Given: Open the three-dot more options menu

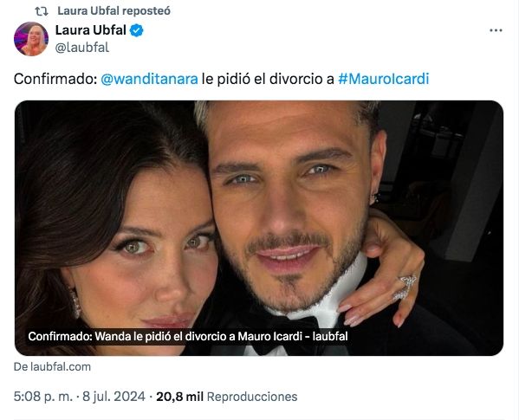Looking at the screenshot, I should point(496,30).
